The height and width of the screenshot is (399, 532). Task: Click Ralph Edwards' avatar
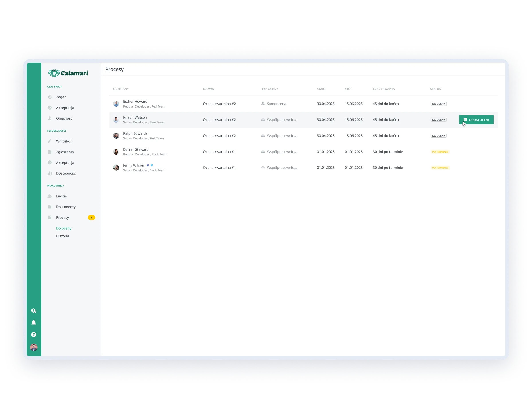[x=116, y=136]
